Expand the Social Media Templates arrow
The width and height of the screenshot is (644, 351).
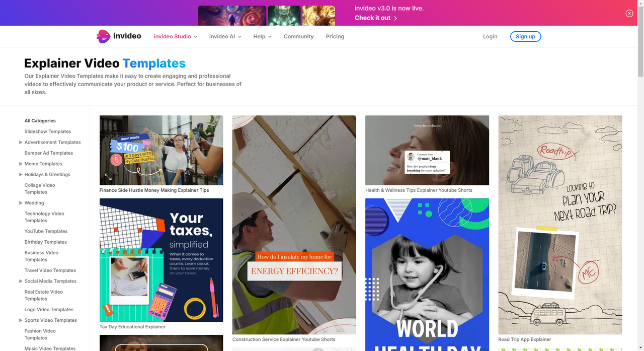[21, 281]
